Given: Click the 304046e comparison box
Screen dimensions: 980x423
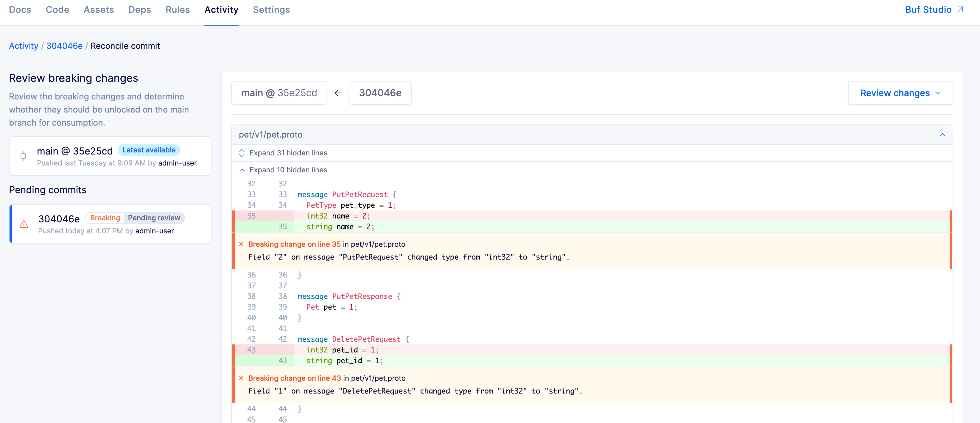Looking at the screenshot, I should 380,93.
